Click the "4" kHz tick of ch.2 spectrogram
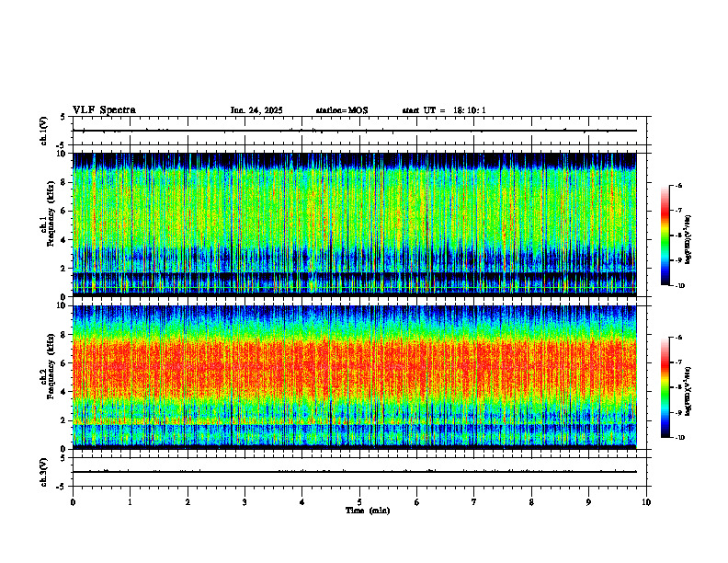 64,392
